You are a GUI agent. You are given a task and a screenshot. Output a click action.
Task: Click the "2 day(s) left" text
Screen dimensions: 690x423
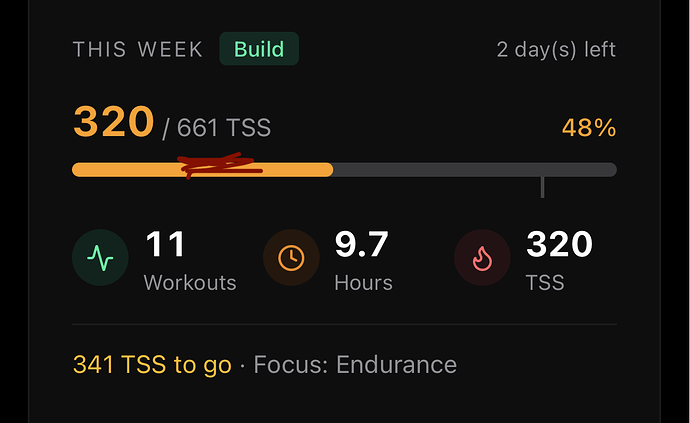click(556, 50)
